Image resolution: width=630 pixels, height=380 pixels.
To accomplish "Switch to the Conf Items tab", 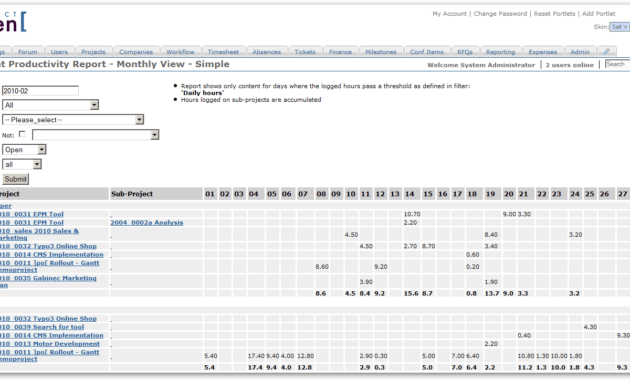I will [427, 51].
